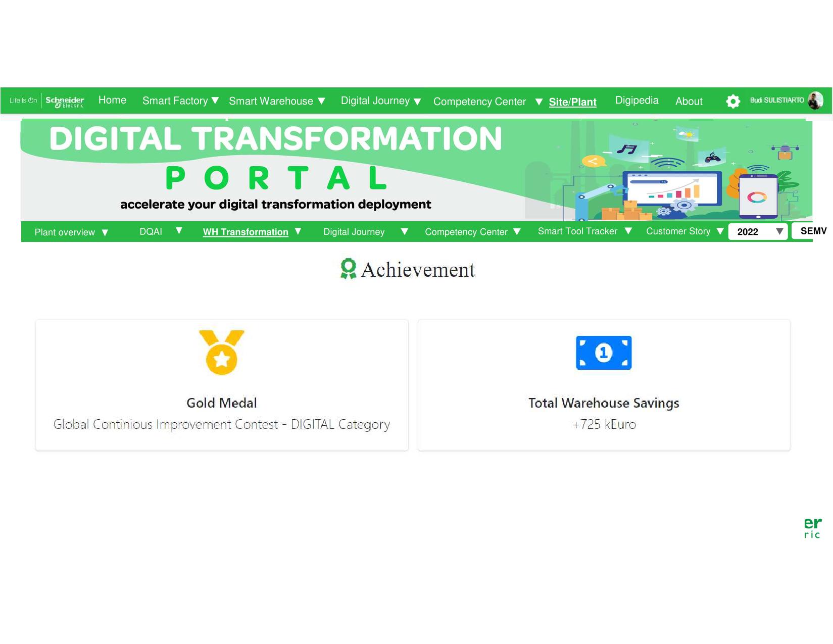
Task: Open the settings gear icon
Action: point(732,101)
